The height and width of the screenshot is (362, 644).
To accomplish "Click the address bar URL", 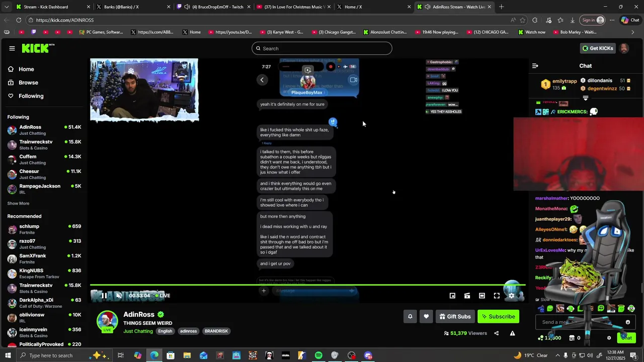I will tap(65, 20).
